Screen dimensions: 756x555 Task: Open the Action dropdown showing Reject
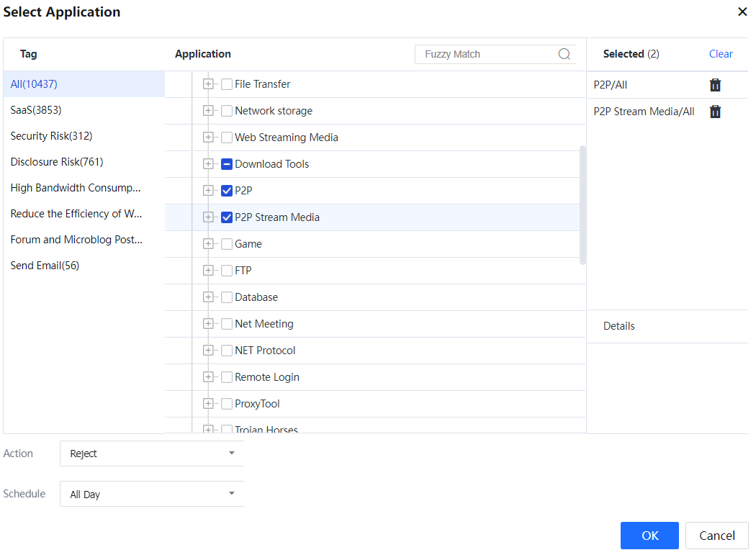point(152,454)
